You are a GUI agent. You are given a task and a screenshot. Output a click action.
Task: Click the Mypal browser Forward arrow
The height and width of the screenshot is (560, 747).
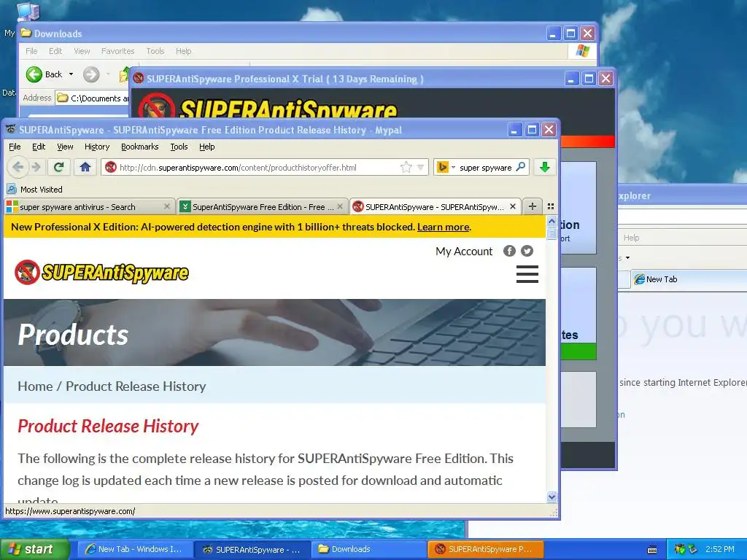coord(36,167)
